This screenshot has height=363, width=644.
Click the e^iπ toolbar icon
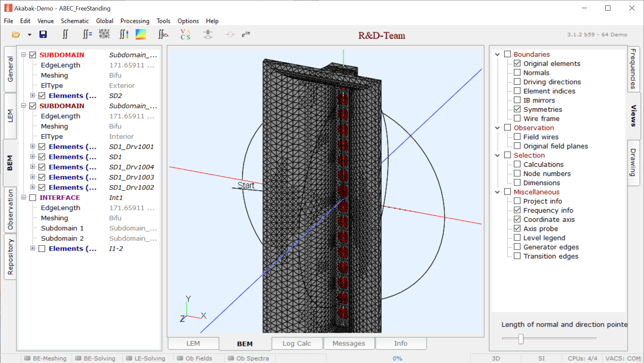pos(246,34)
